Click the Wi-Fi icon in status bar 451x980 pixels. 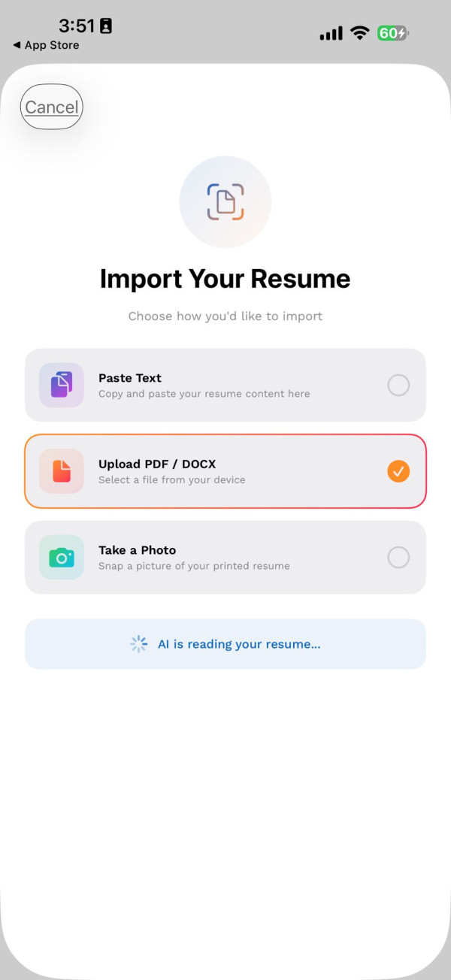(361, 33)
